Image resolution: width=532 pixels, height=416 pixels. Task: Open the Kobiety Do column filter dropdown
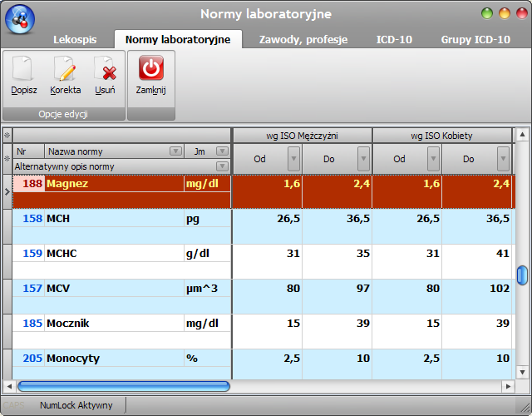[503, 159]
